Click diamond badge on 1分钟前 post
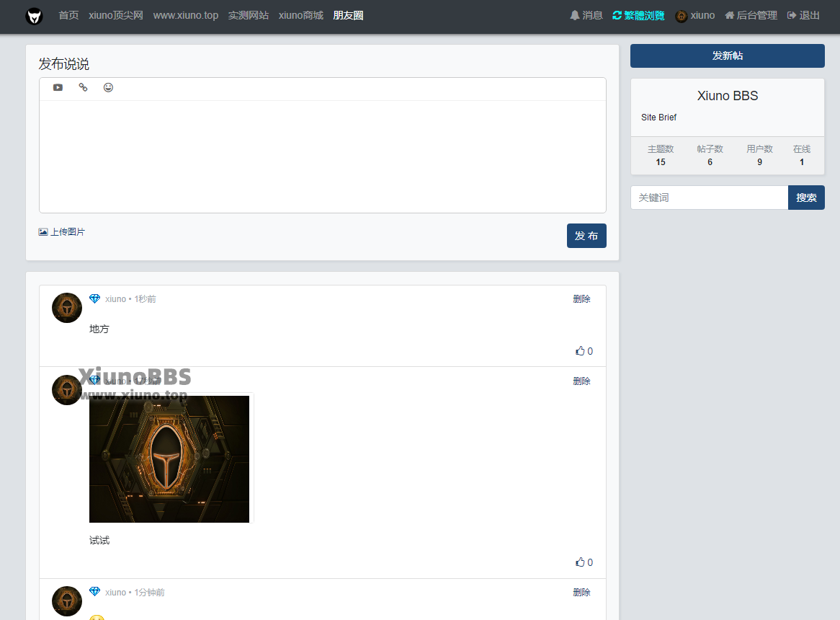The image size is (840, 620). point(95,592)
